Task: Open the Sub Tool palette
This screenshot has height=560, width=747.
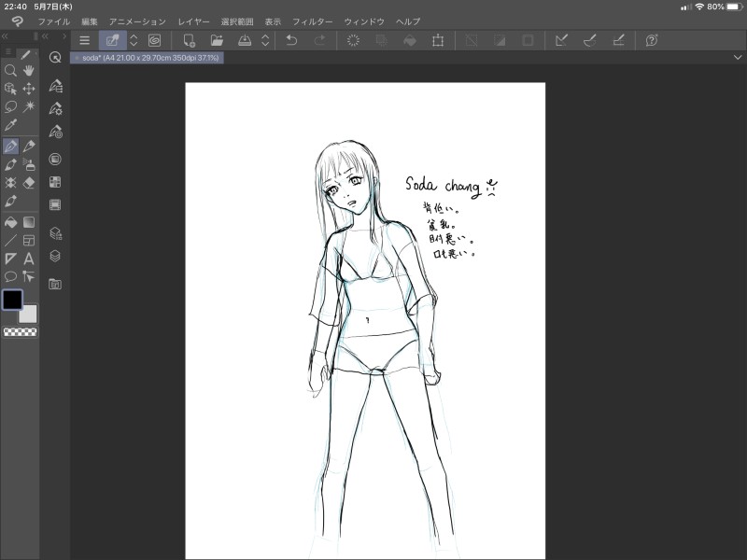Action: click(x=55, y=86)
